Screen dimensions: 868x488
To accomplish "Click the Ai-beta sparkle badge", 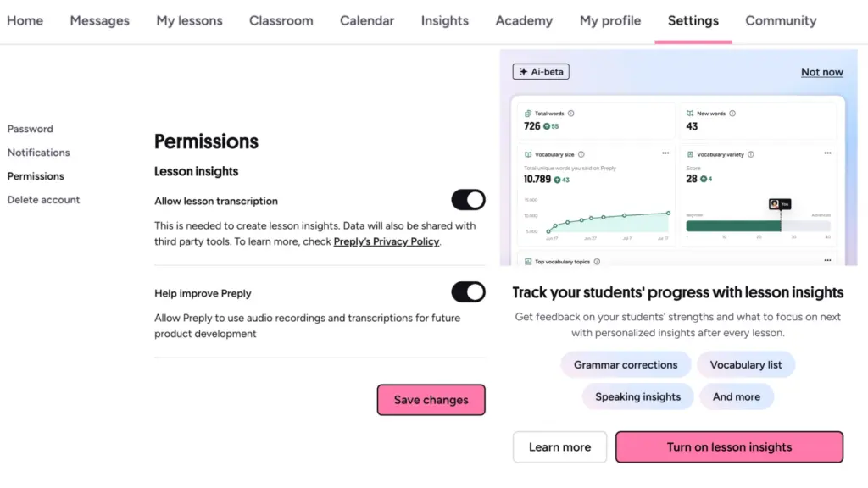I will pyautogui.click(x=541, y=72).
